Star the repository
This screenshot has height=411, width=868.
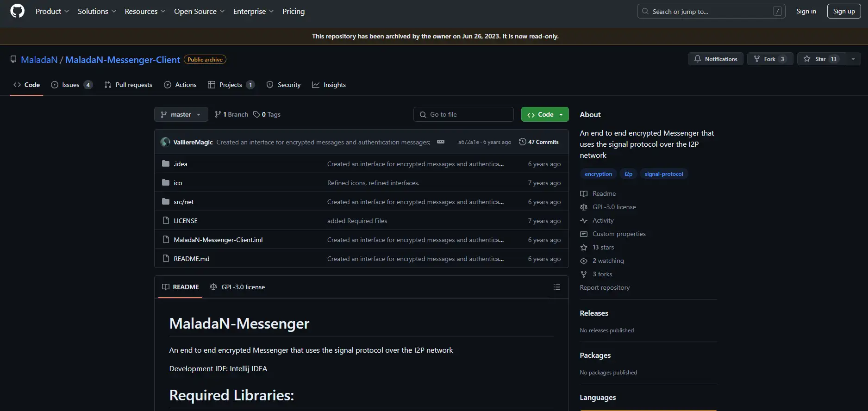(821, 59)
